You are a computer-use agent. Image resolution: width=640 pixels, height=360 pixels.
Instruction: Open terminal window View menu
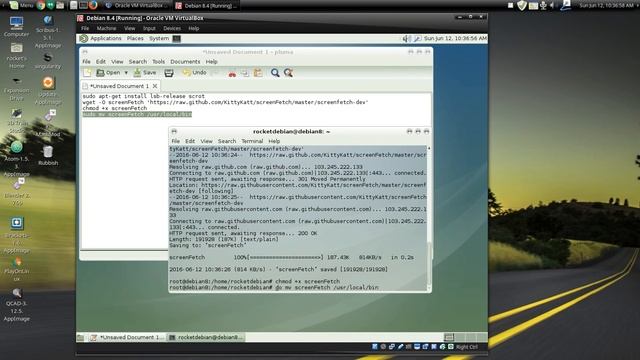coord(206,141)
